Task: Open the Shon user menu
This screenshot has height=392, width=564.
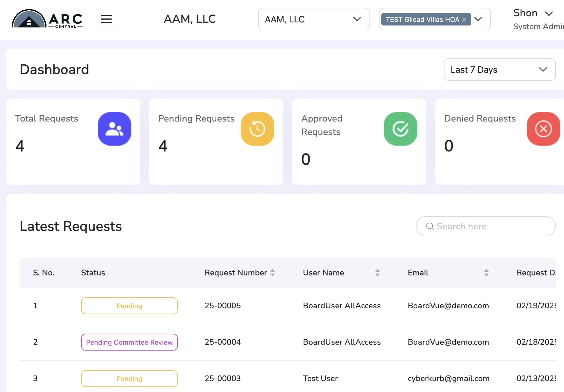Action: click(x=533, y=13)
